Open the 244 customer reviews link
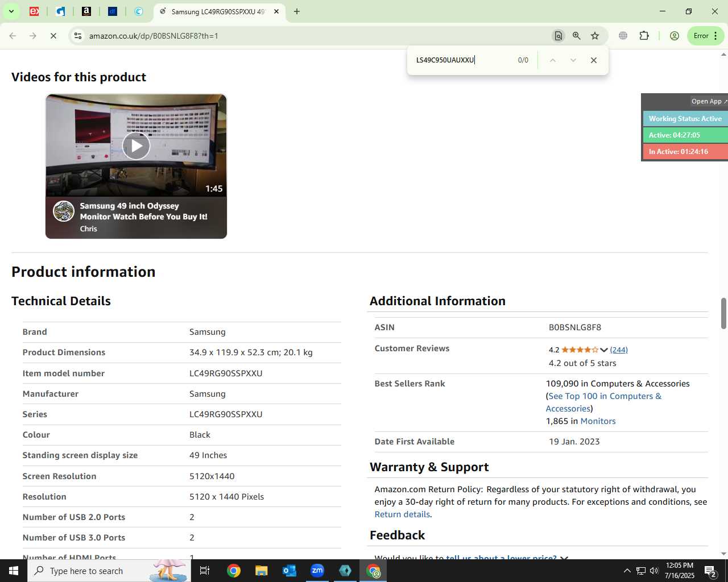This screenshot has height=582, width=728. click(x=619, y=350)
